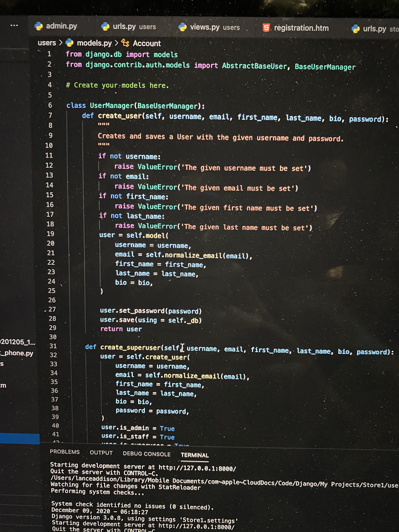This screenshot has width=399, height=532.
Task: Expand the Account symbol breadcrumb
Action: pyautogui.click(x=147, y=43)
